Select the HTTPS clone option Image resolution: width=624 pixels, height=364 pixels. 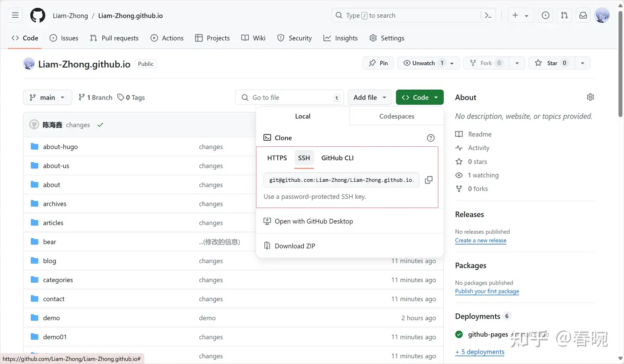[277, 158]
